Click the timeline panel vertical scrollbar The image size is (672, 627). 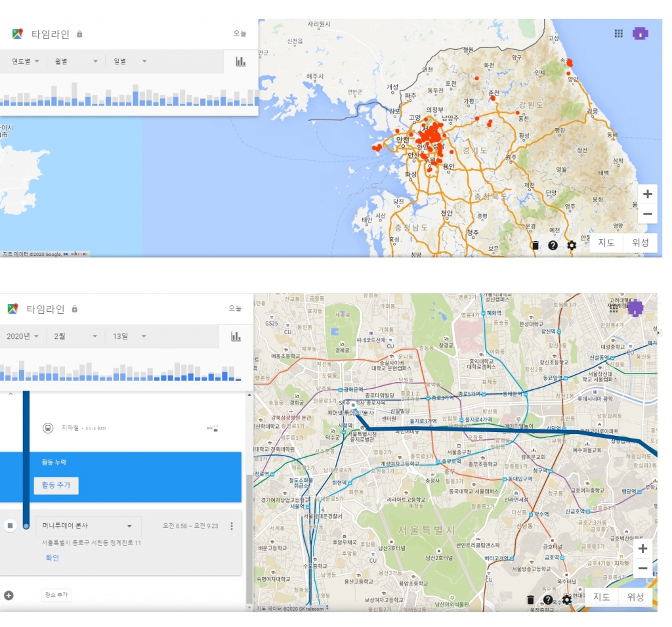(x=249, y=538)
